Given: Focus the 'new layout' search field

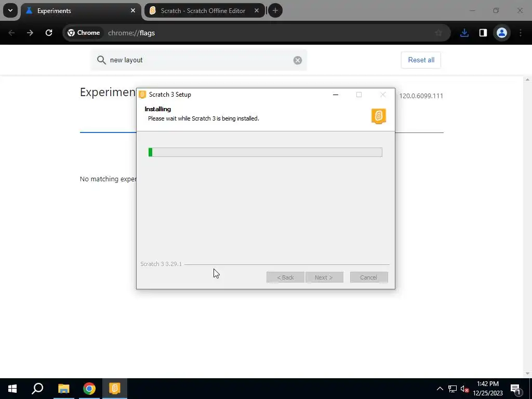Looking at the screenshot, I should pos(199,60).
